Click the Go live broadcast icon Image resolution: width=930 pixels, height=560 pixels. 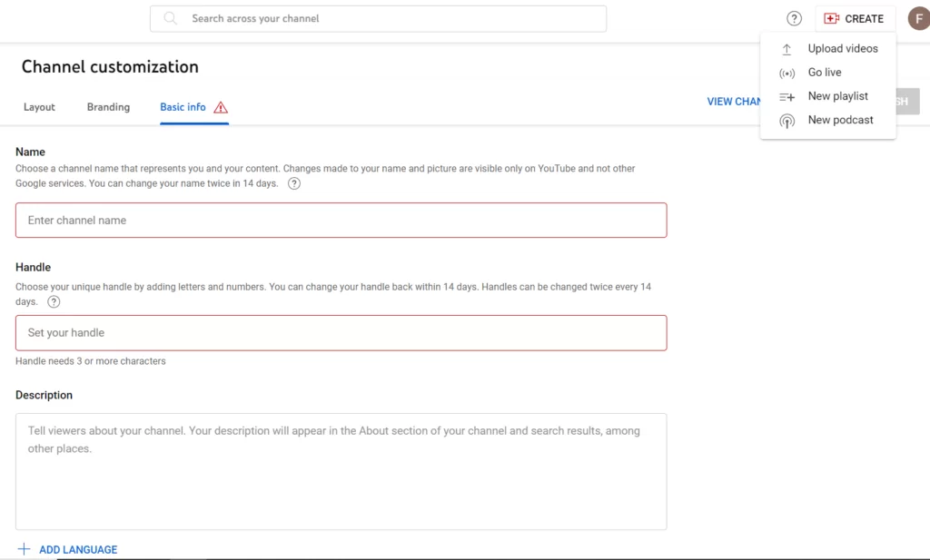coord(787,74)
